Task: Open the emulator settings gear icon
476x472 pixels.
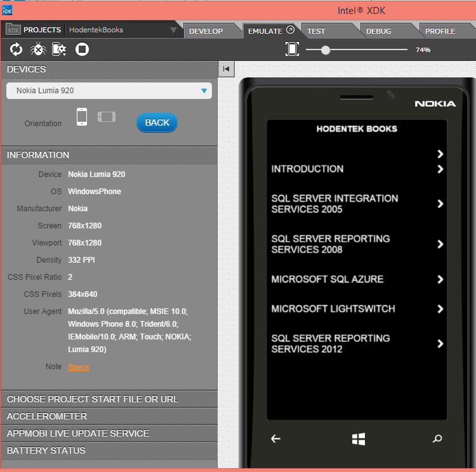Action: pyautogui.click(x=59, y=49)
